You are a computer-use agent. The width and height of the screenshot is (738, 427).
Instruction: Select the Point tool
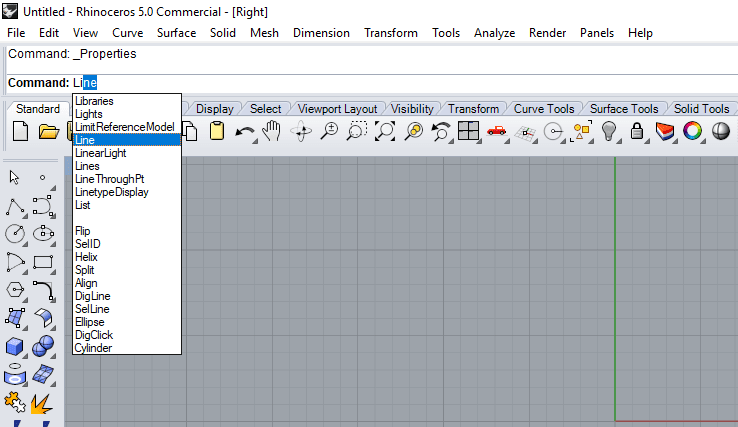(42, 177)
